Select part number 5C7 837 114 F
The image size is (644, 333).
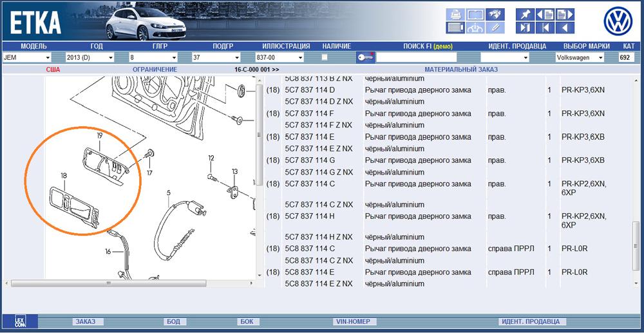point(310,113)
